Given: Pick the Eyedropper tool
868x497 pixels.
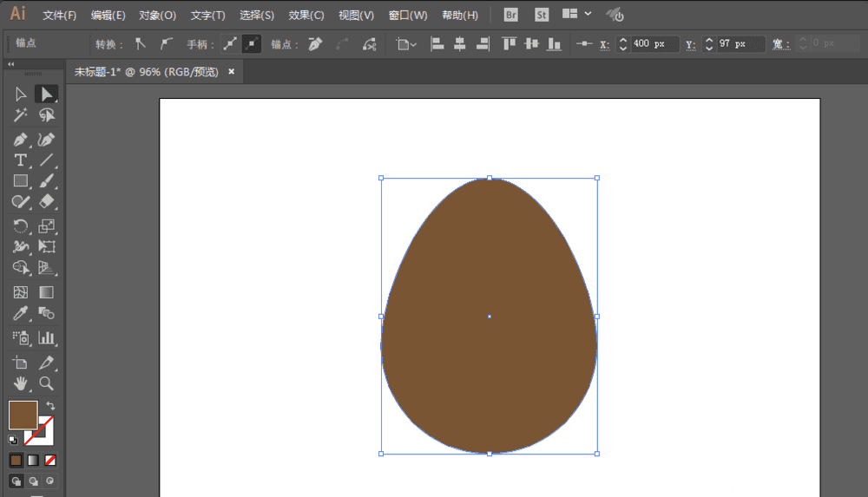Looking at the screenshot, I should [20, 313].
